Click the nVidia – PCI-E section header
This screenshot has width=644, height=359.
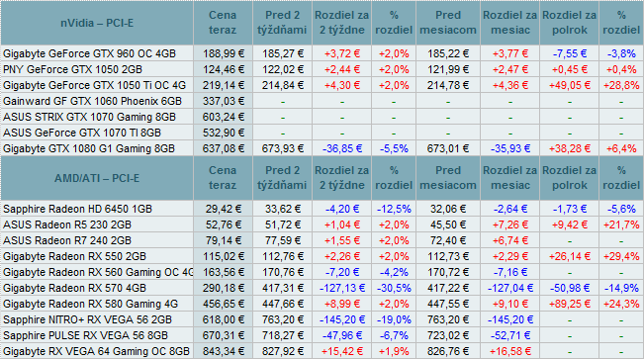(97, 23)
